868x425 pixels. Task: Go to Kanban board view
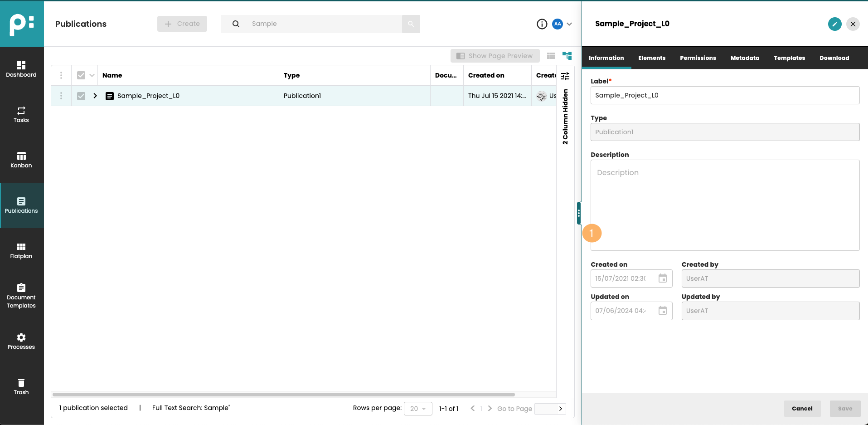pos(21,160)
